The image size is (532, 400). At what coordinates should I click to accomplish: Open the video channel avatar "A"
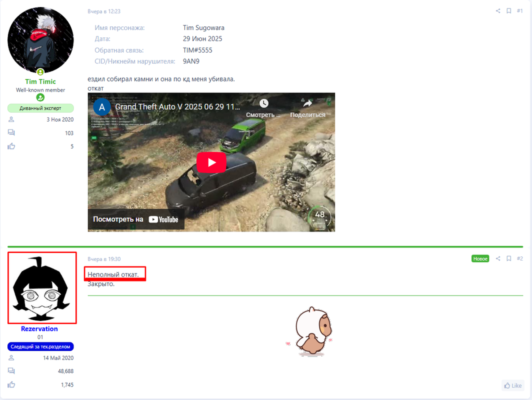coord(102,107)
